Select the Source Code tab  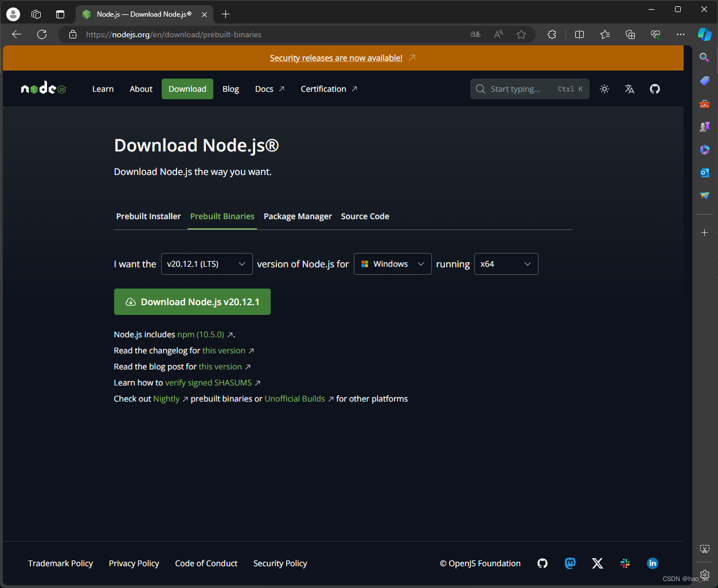point(365,216)
